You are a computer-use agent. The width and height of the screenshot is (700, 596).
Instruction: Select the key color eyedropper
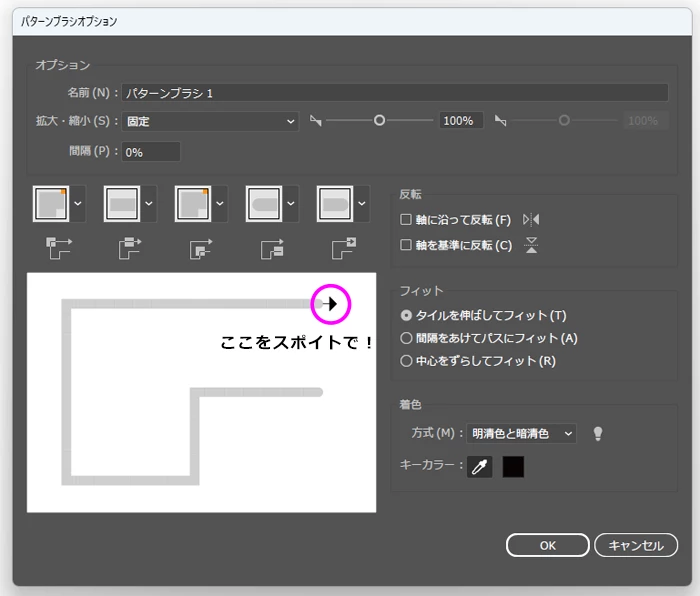(479, 467)
